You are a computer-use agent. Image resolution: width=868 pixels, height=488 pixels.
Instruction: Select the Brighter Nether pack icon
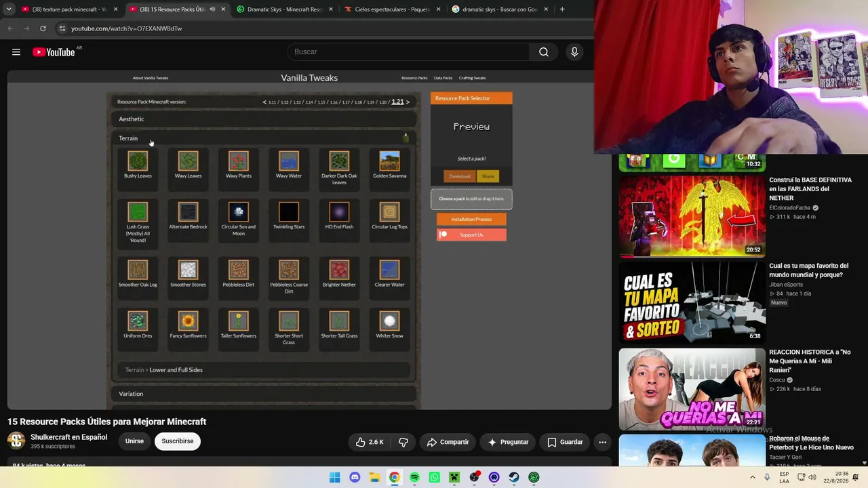pos(339,270)
